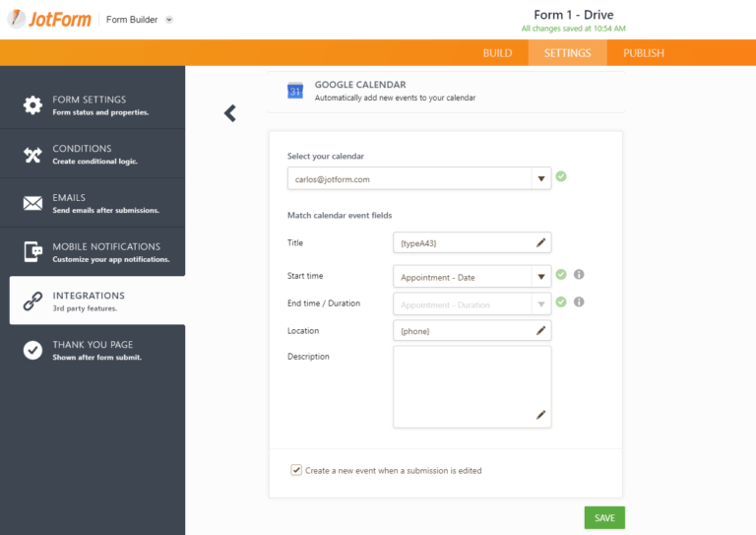Screen dimensions: 756x535
Task: Expand the Start time dropdown
Action: (540, 277)
